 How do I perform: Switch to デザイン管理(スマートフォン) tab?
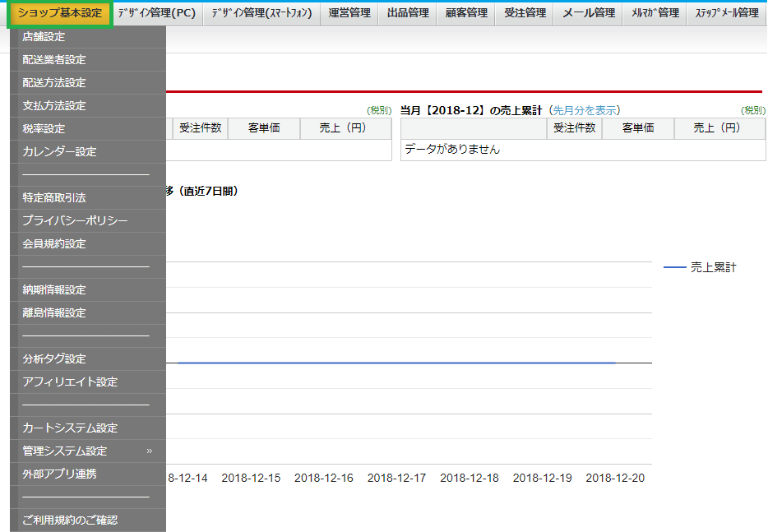(261, 13)
